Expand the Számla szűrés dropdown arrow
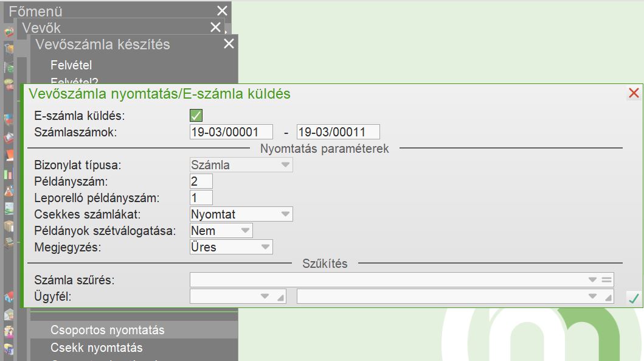The width and height of the screenshot is (644, 361). coord(592,279)
